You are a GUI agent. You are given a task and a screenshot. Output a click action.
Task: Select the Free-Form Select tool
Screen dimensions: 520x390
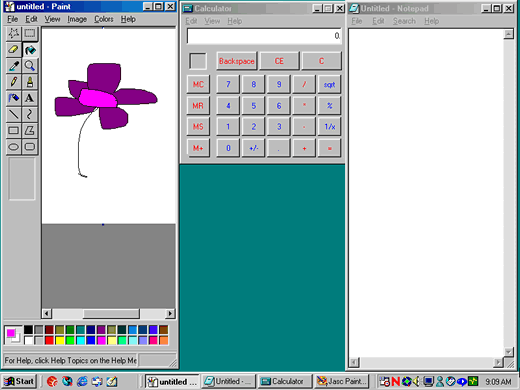[x=13, y=33]
